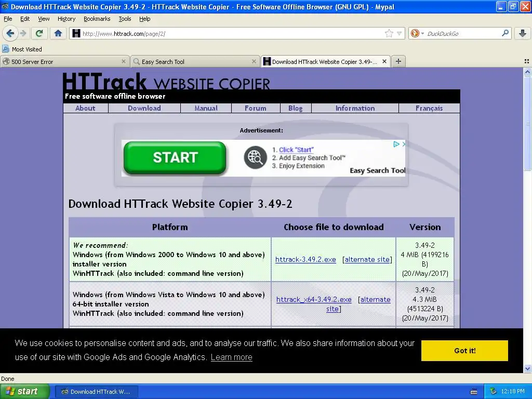
Task: Open the Forum navigation link
Action: (x=256, y=108)
